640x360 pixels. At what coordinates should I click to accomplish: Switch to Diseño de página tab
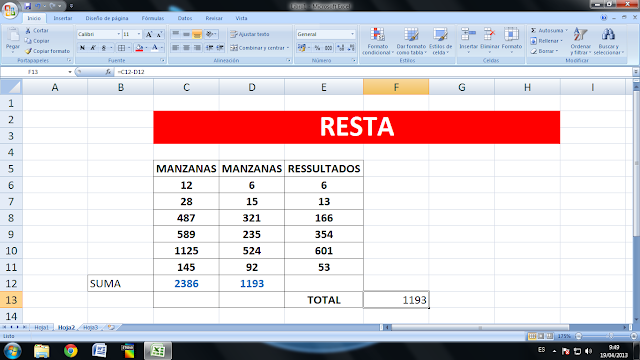tap(107, 18)
